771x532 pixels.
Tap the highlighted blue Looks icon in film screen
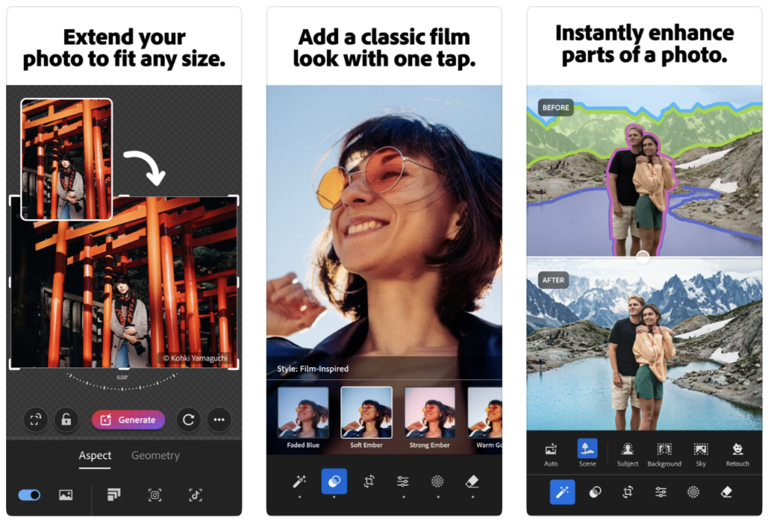click(334, 482)
